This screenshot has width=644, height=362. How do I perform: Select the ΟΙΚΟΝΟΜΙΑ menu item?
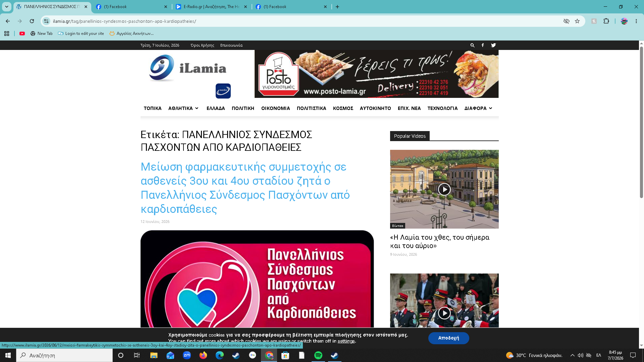tap(275, 108)
